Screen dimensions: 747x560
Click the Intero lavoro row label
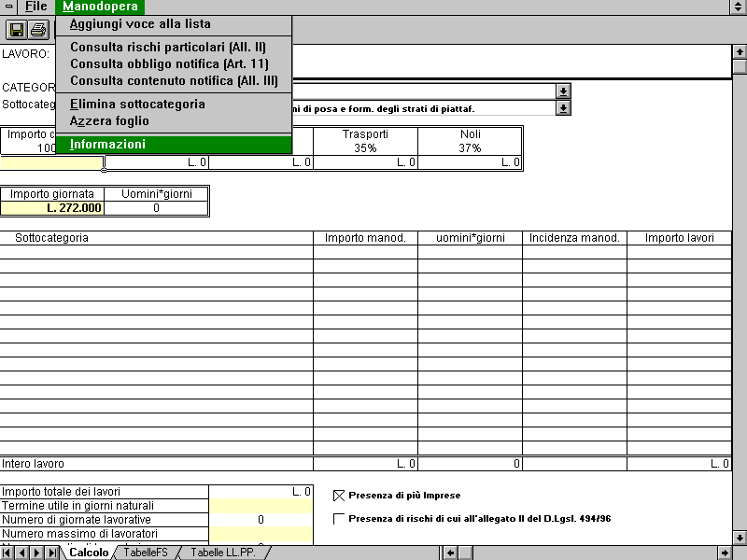[33, 464]
